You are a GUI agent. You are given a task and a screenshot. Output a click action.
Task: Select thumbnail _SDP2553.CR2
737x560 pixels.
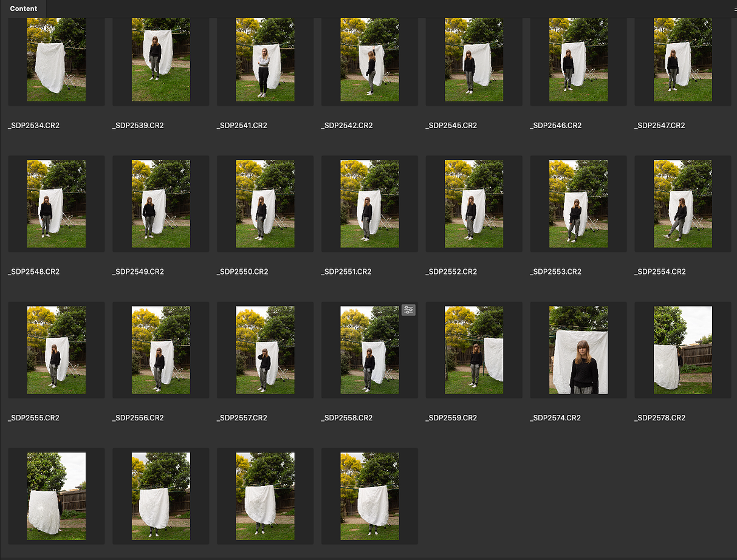578,203
